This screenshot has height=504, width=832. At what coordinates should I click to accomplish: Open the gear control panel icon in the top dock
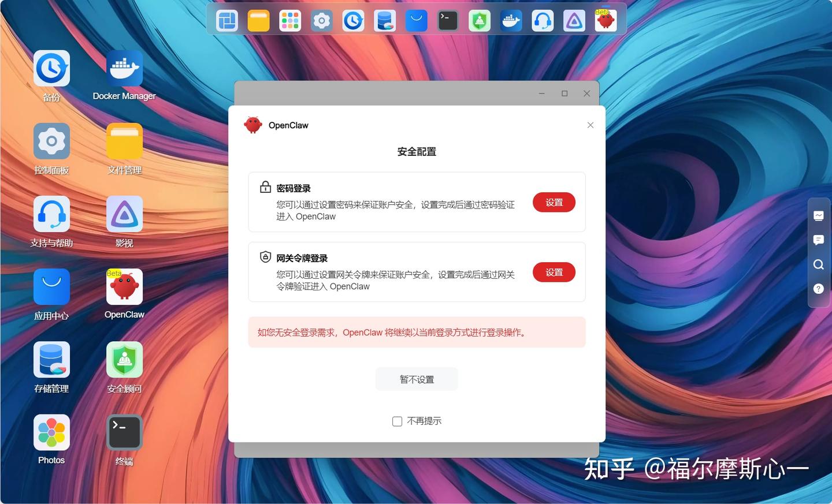pyautogui.click(x=322, y=21)
